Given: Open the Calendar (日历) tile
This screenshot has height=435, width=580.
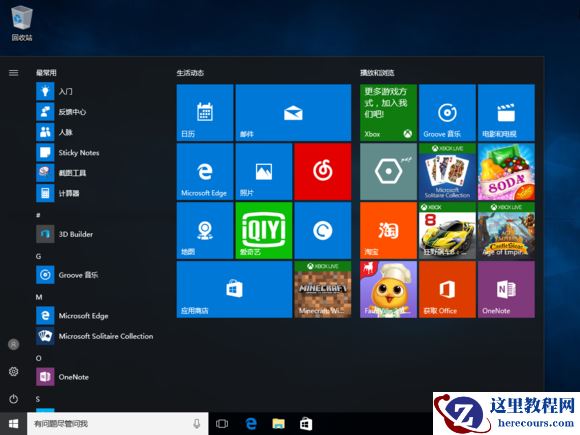Looking at the screenshot, I should coord(205,112).
